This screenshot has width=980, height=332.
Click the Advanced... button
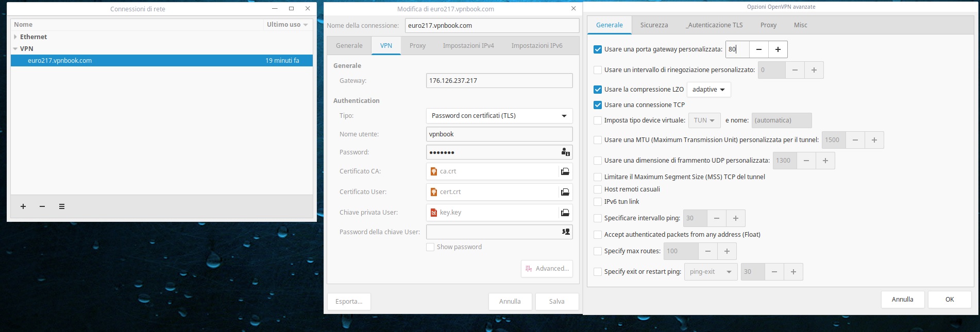[x=547, y=269]
